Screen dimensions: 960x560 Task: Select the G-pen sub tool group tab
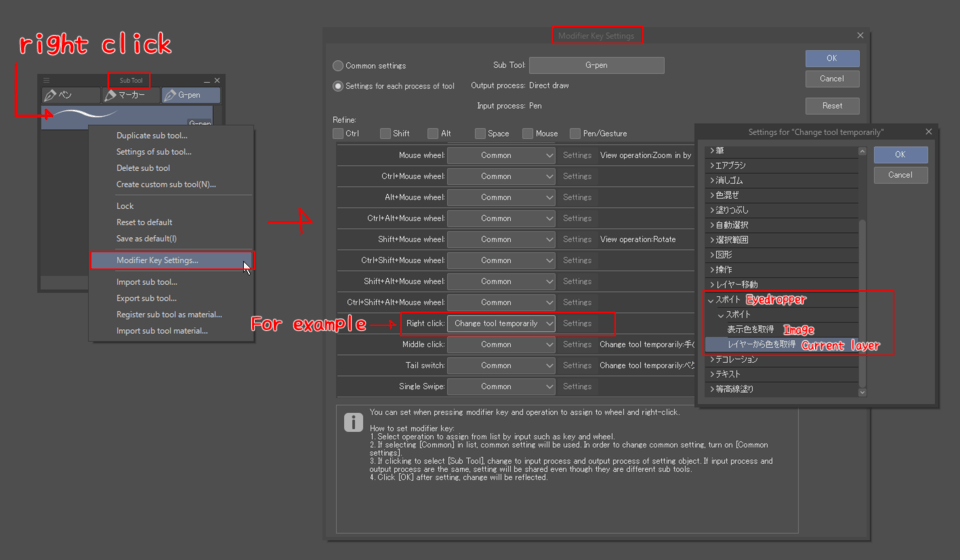point(191,95)
